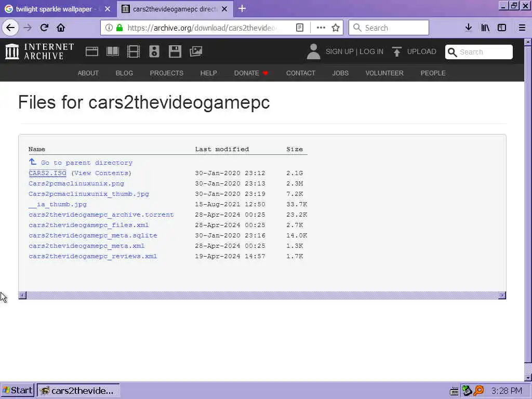The width and height of the screenshot is (532, 399).
Task: Open the CONTACT menu item
Action: point(301,73)
